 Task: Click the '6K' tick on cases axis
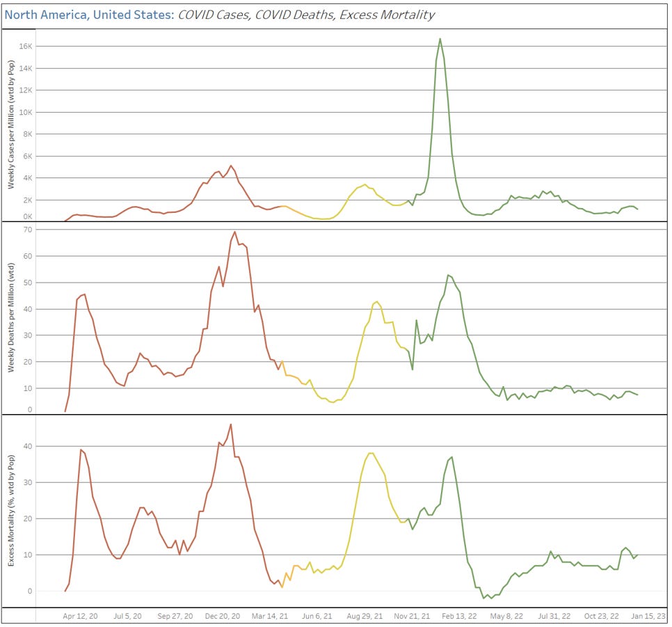pos(27,156)
